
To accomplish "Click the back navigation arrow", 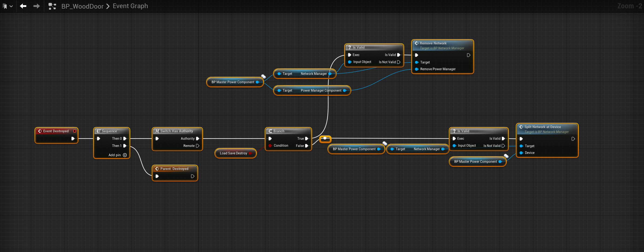I will coord(23,6).
